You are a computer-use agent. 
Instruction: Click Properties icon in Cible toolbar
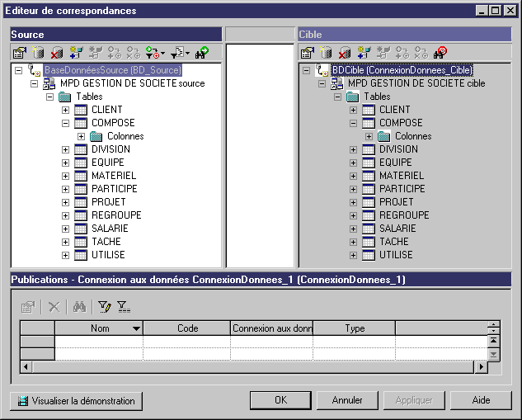coord(308,53)
